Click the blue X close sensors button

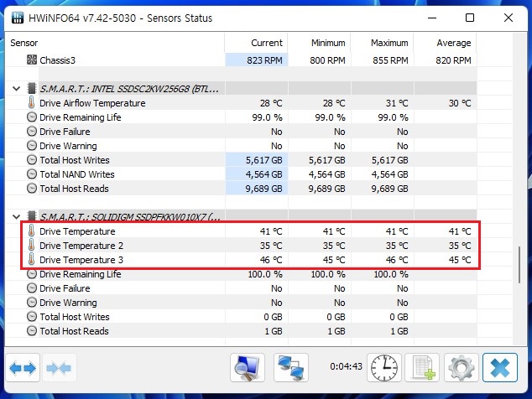[x=500, y=368]
